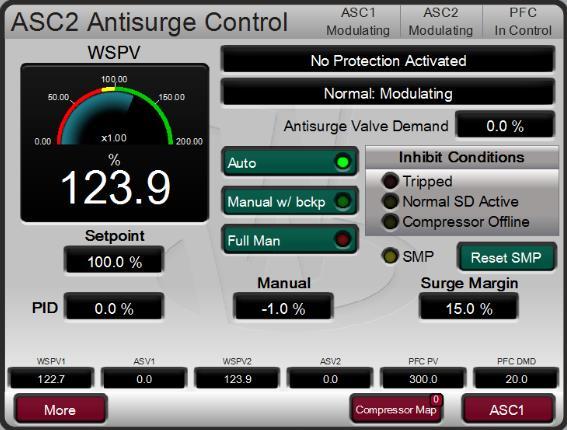This screenshot has height=430, width=567.
Task: Select Auto control mode
Action: click(x=290, y=162)
